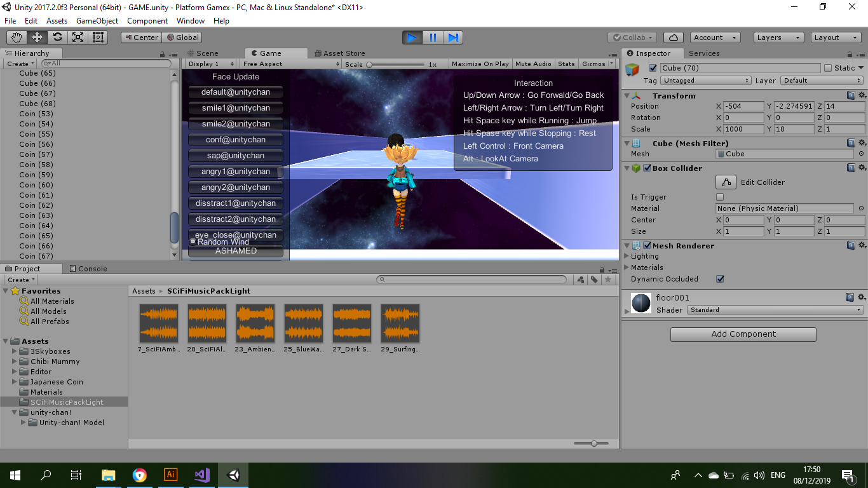868x488 pixels.
Task: Open Visual Studio in taskbar
Action: (x=202, y=475)
